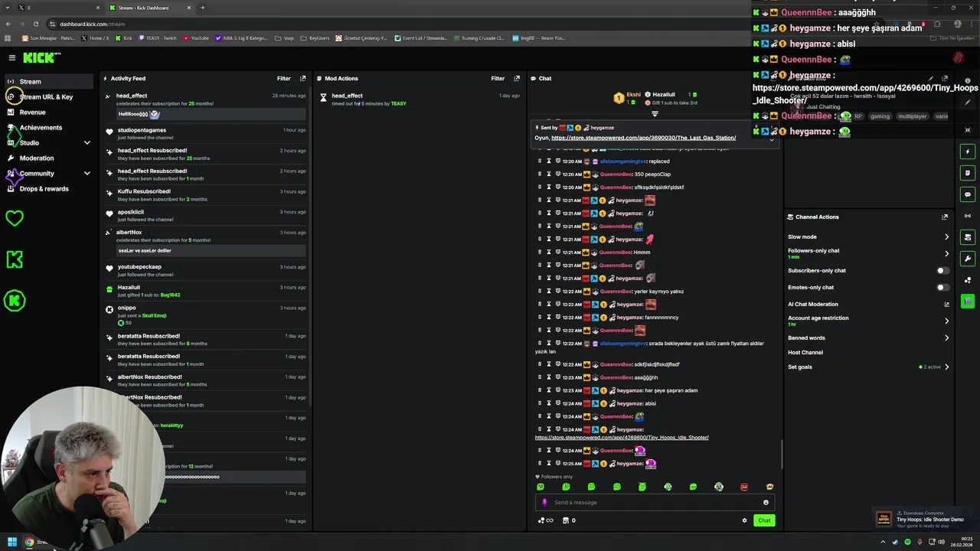Click the solid green widget icon in right rail
The image size is (980, 551).
point(968,302)
